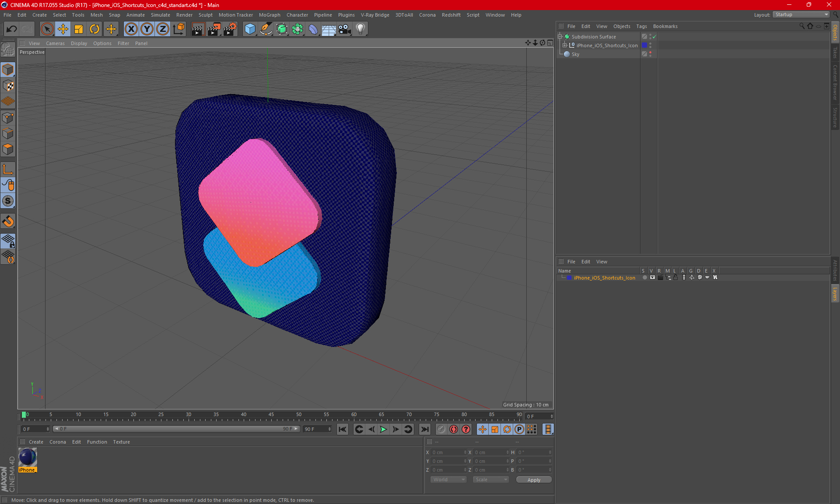
Task: Open the Content Browser side tab
Action: 835,82
